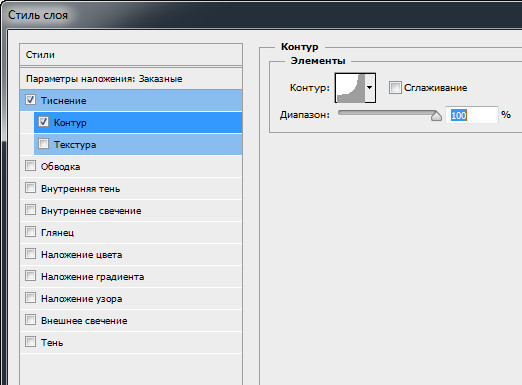Enable the Текстура checkbox

click(43, 144)
